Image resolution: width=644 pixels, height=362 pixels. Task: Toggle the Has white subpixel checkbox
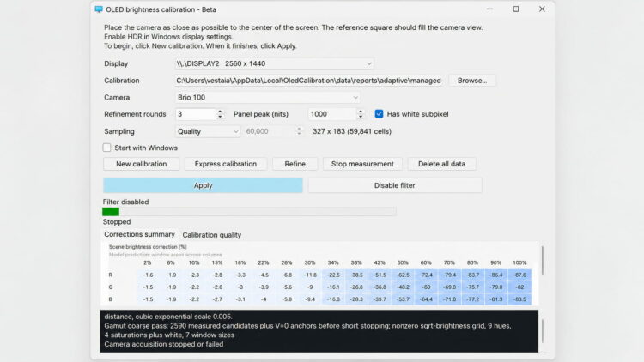pos(379,114)
